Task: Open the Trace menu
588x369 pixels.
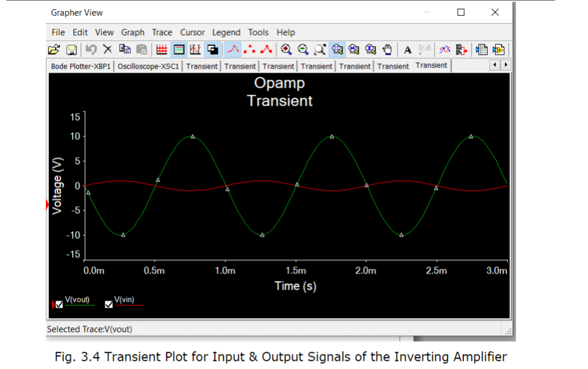Action: [x=162, y=32]
